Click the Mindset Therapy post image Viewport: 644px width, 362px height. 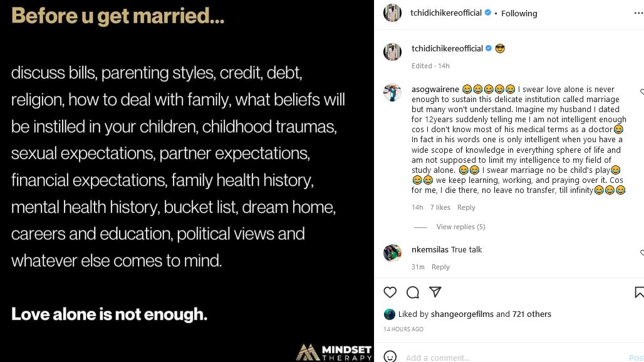[x=187, y=181]
